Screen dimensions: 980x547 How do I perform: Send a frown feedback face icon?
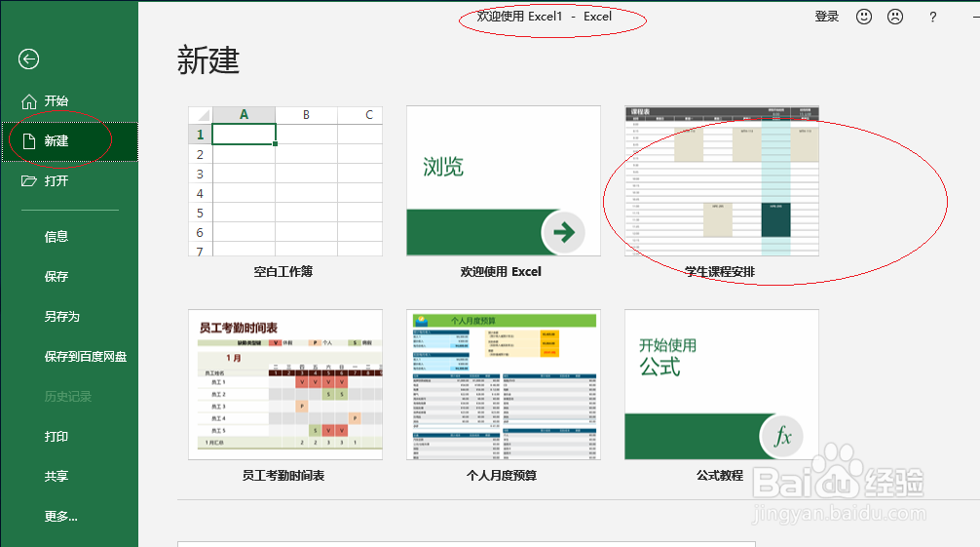895,17
